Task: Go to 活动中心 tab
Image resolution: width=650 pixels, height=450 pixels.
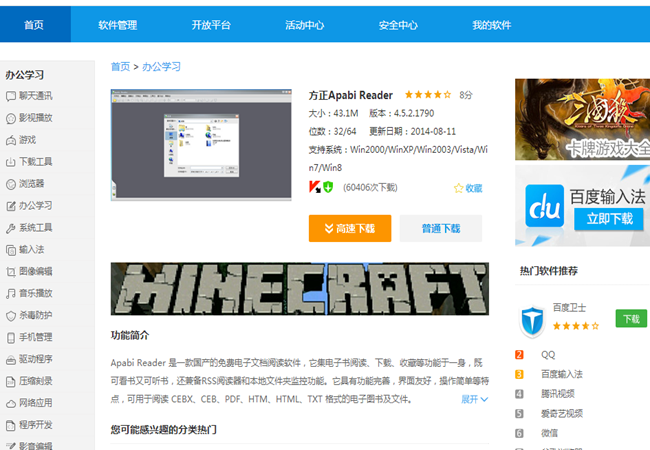Action: (305, 25)
